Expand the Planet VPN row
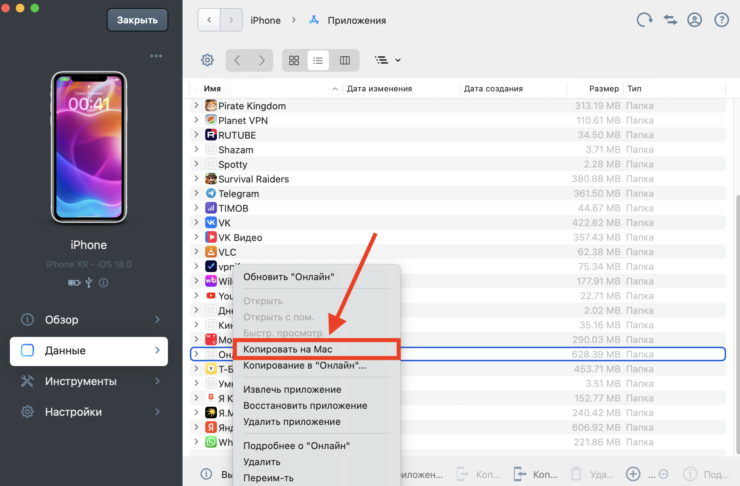Image resolution: width=740 pixels, height=486 pixels. (x=196, y=120)
